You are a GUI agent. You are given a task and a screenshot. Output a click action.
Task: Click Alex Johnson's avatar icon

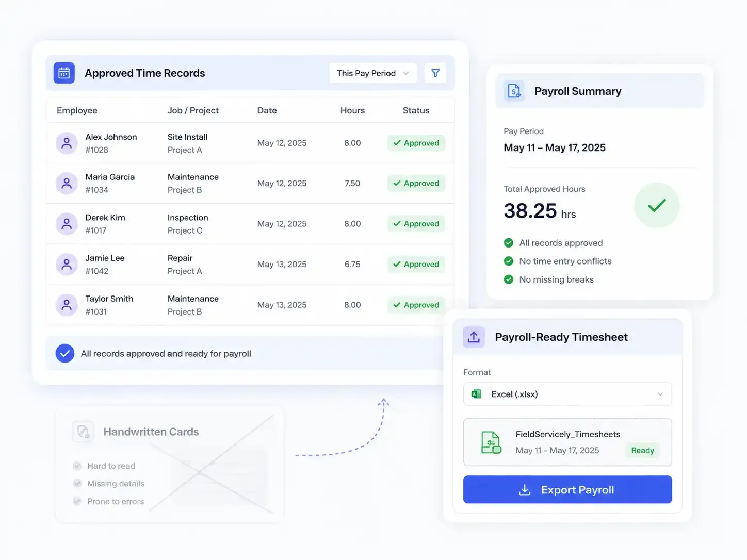[67, 143]
